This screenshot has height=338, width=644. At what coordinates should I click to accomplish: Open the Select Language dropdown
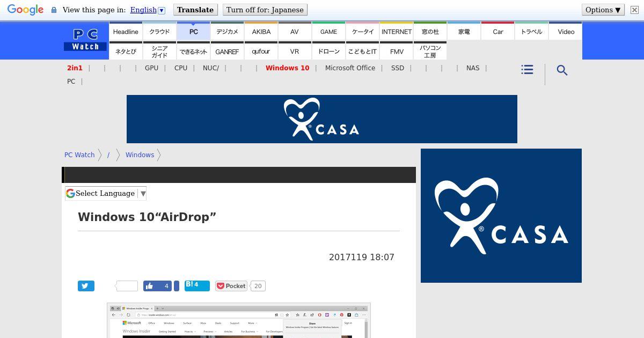coord(106,193)
